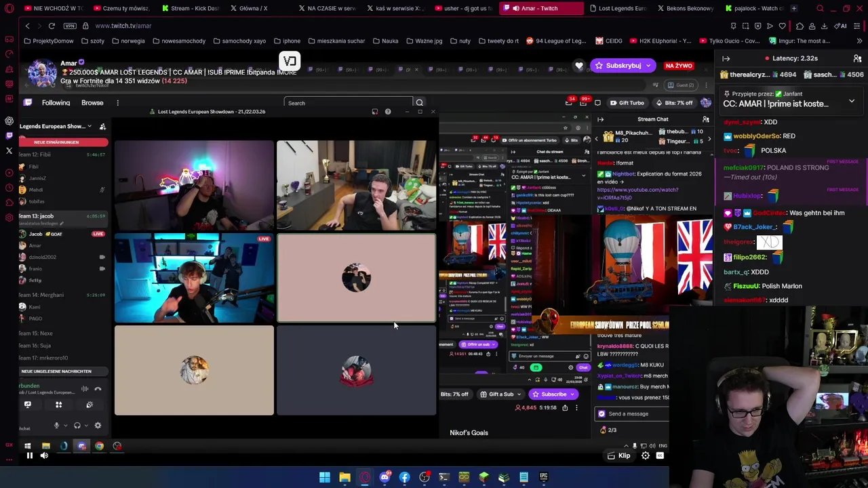Switch to the Amar - Twitch tab
Viewport: 868px width, 488px height.
(x=540, y=8)
